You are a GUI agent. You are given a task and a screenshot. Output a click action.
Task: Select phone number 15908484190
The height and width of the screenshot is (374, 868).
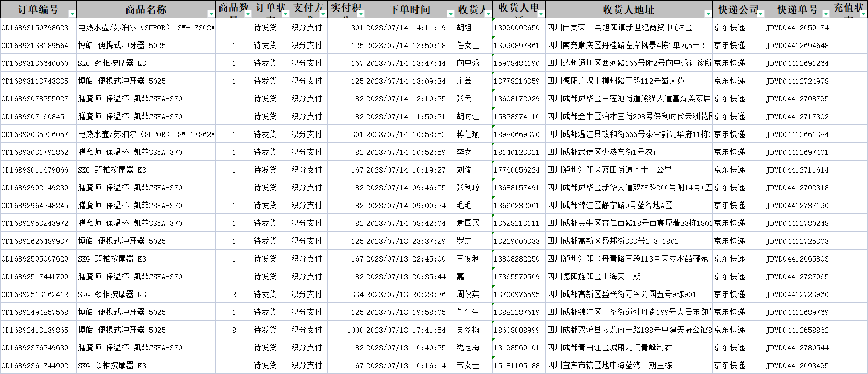click(x=517, y=63)
